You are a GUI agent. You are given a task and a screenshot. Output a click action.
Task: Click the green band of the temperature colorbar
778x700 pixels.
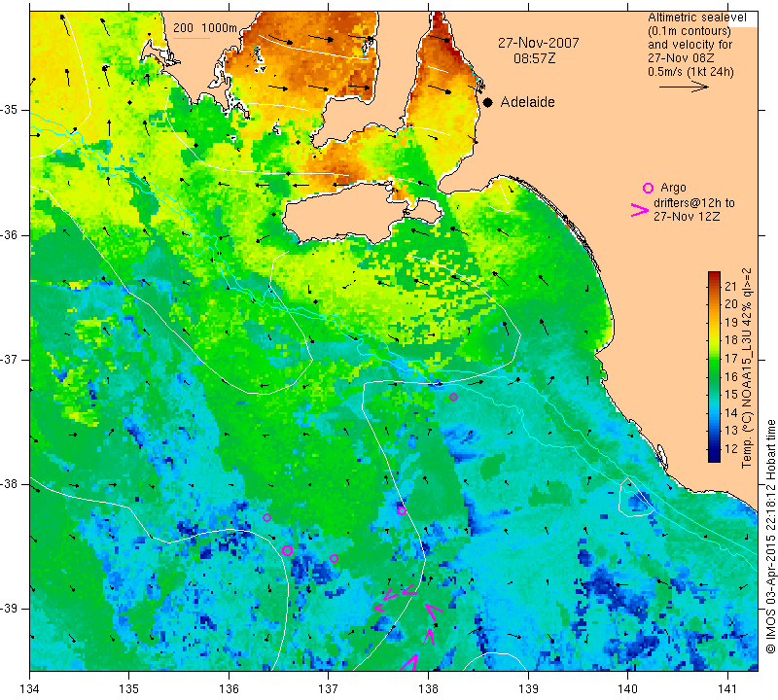714,369
